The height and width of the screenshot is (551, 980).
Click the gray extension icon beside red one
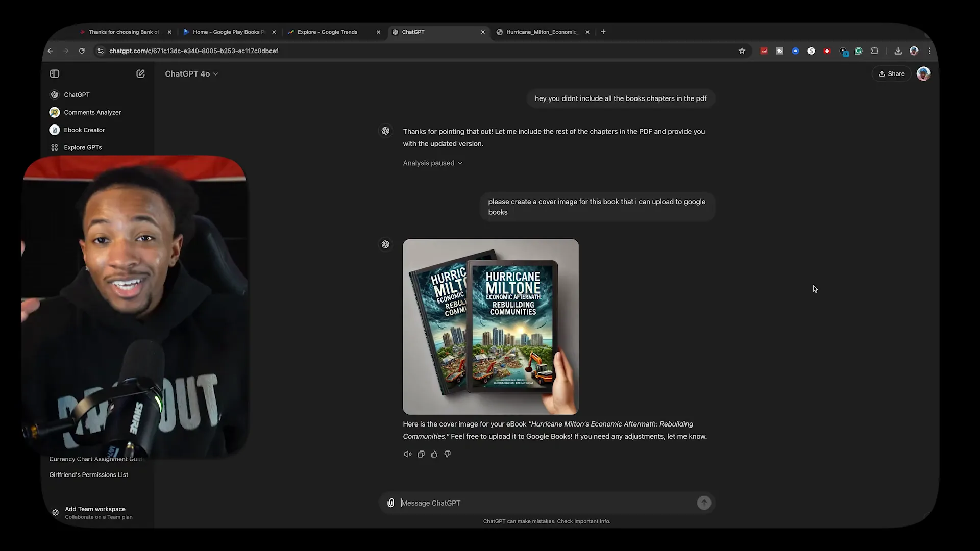[x=779, y=51]
